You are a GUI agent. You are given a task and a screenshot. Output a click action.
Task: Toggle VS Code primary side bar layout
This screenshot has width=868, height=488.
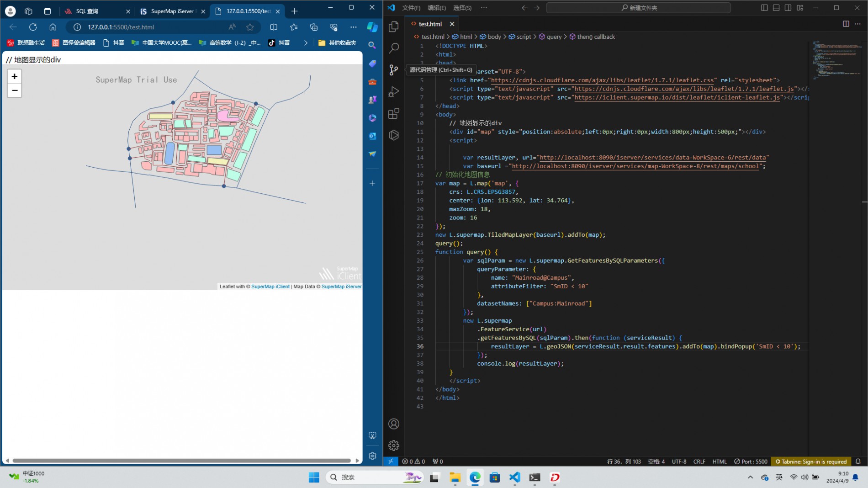764,8
